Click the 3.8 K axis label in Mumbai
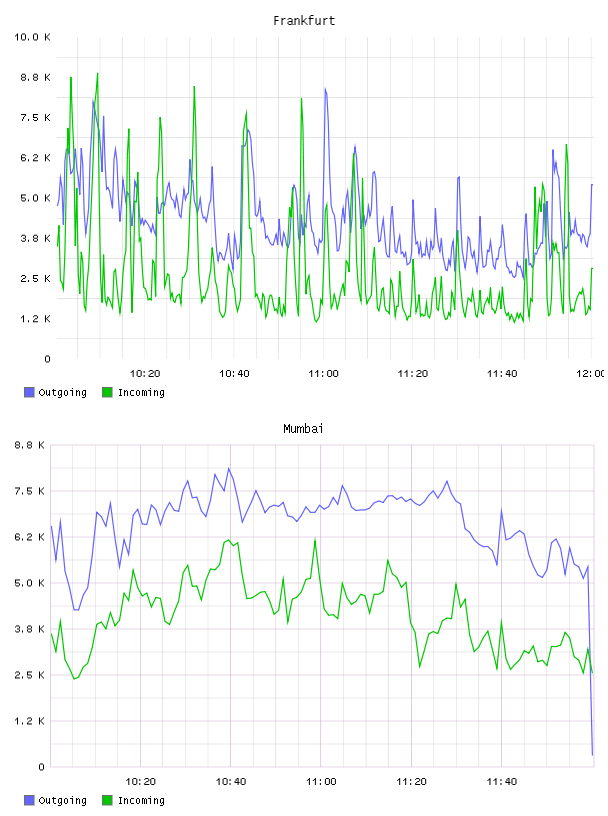Image resolution: width=608 pixels, height=816 pixels. [30, 629]
